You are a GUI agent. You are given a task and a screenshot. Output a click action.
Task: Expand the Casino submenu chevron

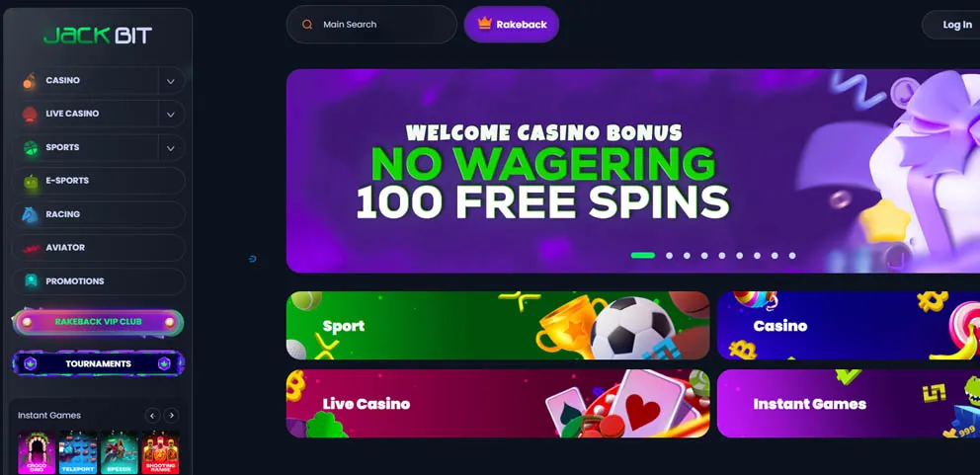[171, 81]
